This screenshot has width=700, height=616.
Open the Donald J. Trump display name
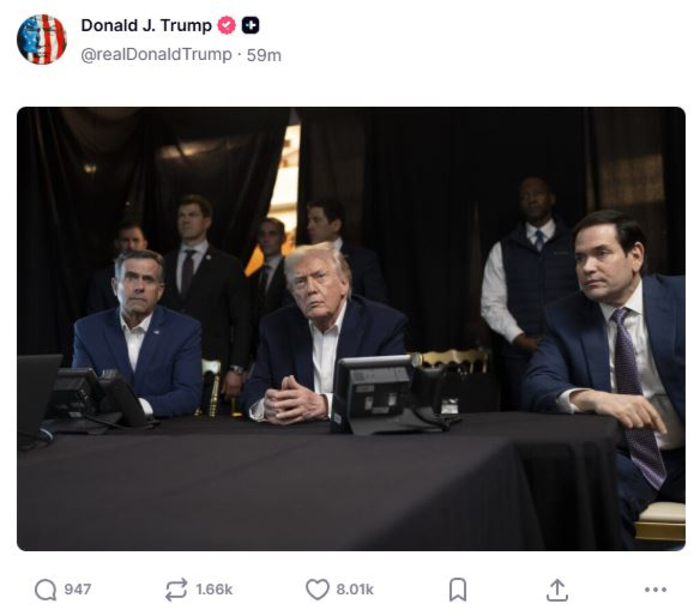point(146,26)
